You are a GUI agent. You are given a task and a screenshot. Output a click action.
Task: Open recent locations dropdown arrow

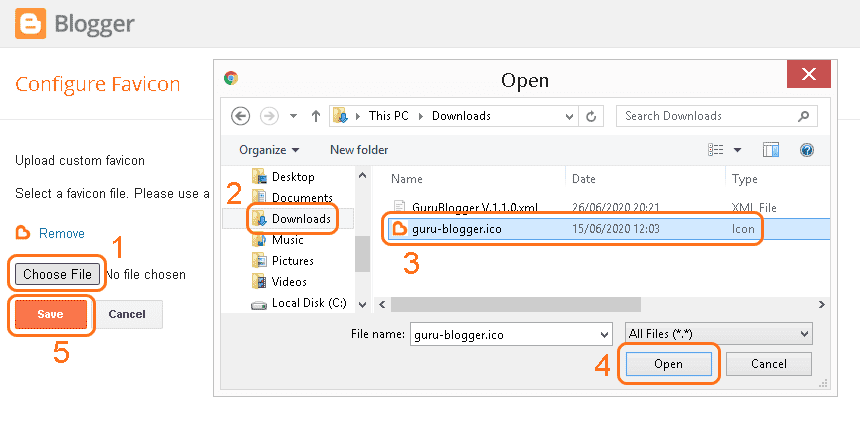tap(293, 116)
